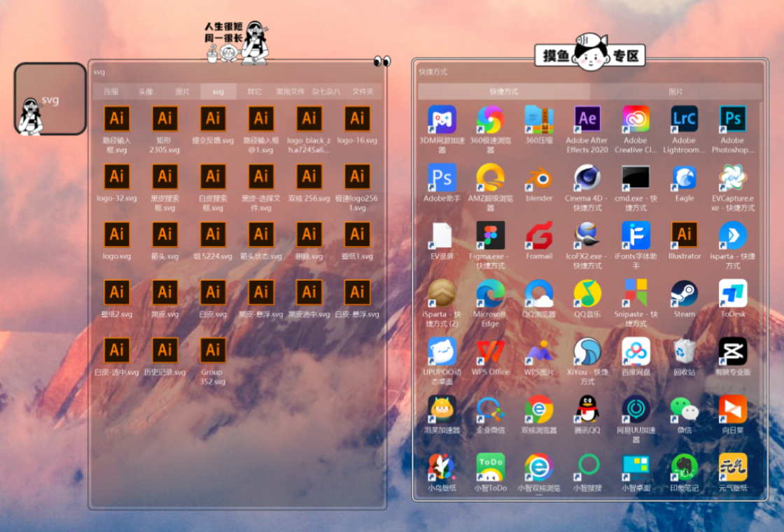This screenshot has height=532, width=784.
Task: Switch to the 文件夹 tab
Action: [363, 92]
